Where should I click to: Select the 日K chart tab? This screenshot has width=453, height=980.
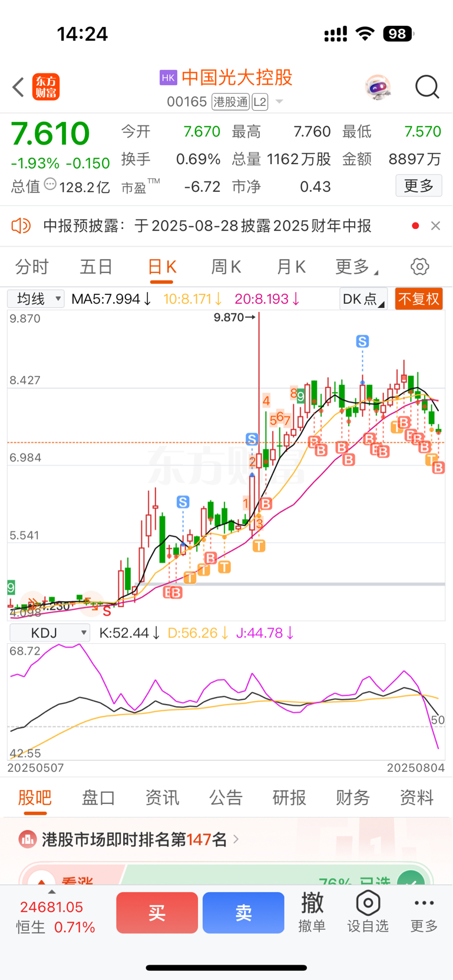click(x=161, y=267)
